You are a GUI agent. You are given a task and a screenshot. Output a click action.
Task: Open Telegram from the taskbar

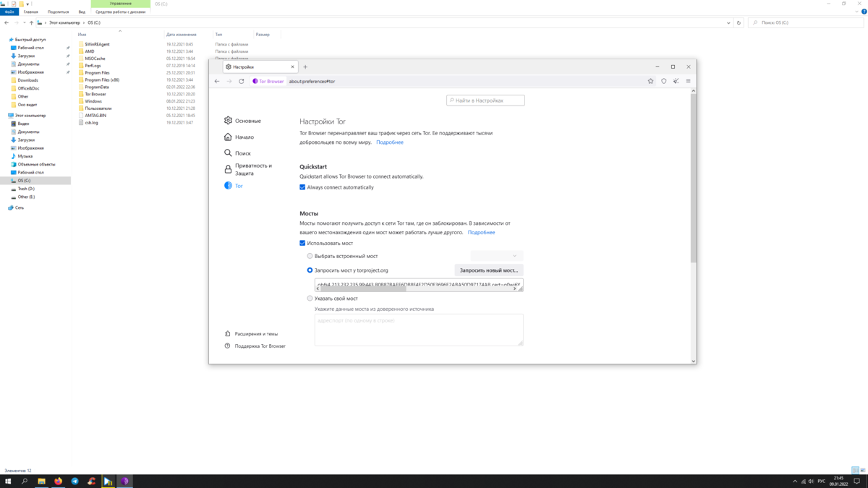point(75,481)
